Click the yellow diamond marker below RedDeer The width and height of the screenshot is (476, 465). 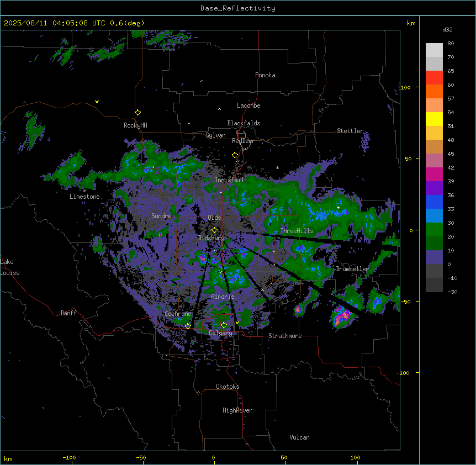coord(235,155)
